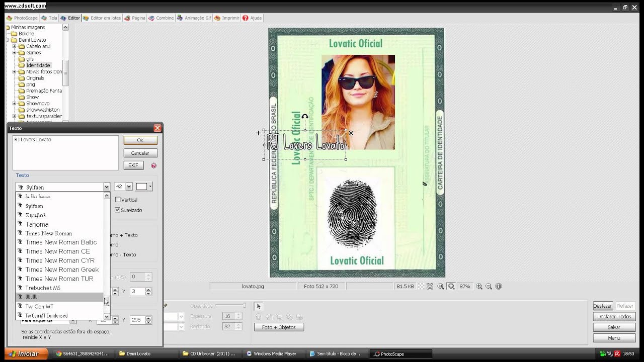The image size is (644, 362).
Task: Open the Boliche folder in tree
Action: [x=26, y=34]
